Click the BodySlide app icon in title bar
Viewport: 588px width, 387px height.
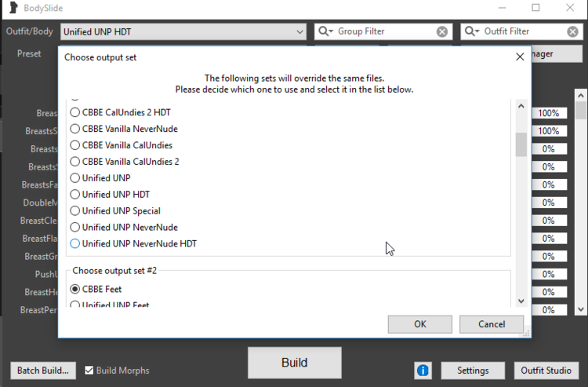tap(13, 8)
